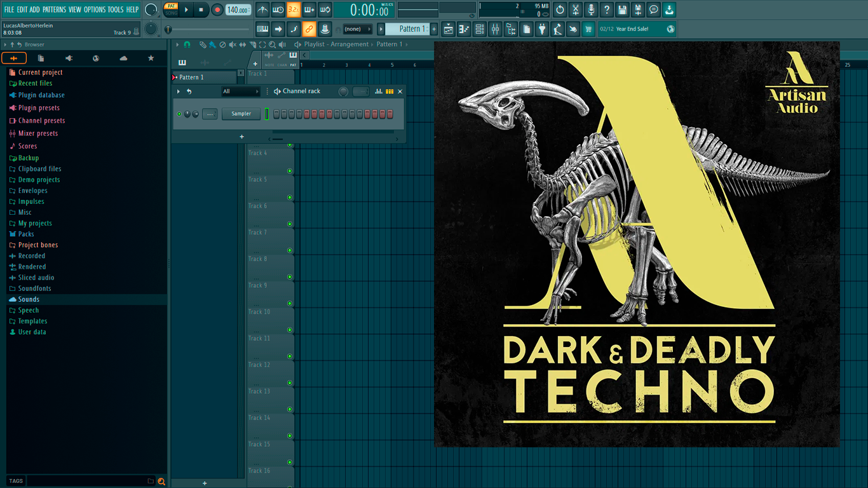
Task: Click the microphone one-click recording icon
Action: click(x=591, y=10)
